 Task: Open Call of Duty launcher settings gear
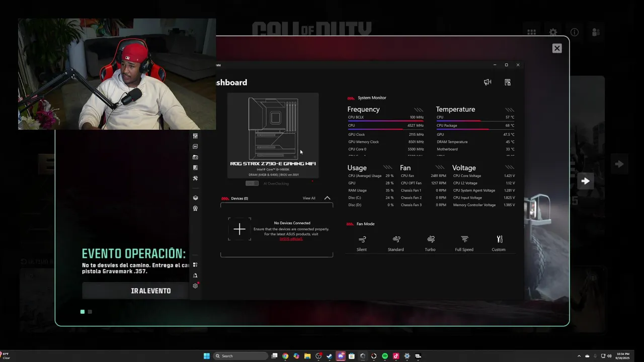pyautogui.click(x=553, y=32)
